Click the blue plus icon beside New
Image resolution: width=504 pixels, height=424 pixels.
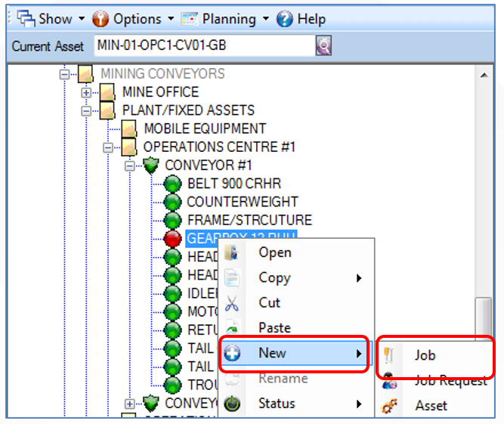tap(232, 353)
